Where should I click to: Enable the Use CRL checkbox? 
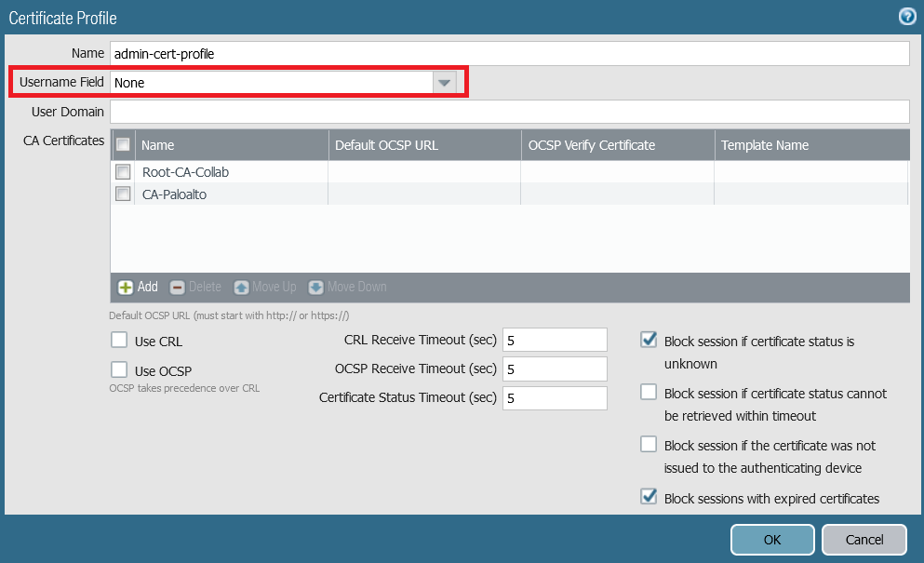click(x=119, y=341)
